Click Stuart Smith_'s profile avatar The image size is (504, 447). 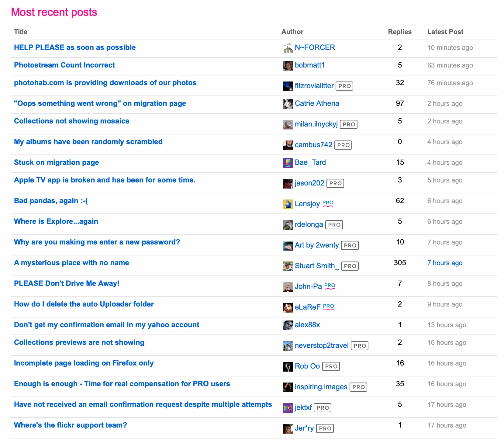click(288, 266)
